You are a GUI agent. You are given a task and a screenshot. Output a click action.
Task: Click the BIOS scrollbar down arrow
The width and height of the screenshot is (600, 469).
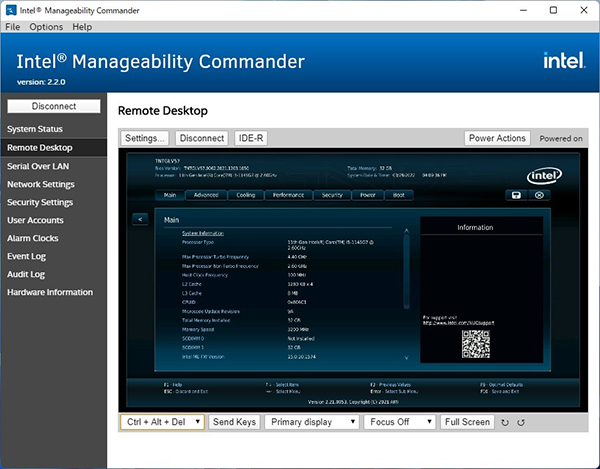pos(406,357)
